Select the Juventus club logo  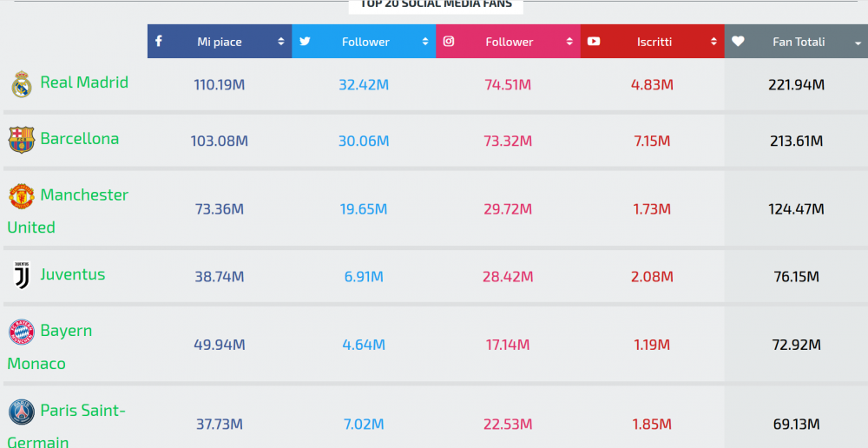click(21, 275)
